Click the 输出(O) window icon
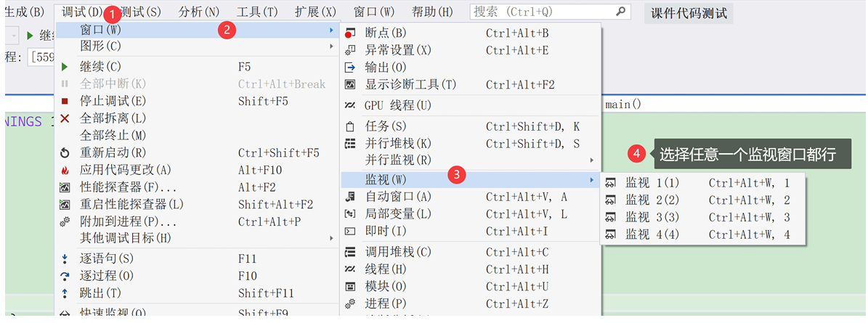Viewport: 868px width, 323px height. point(349,68)
